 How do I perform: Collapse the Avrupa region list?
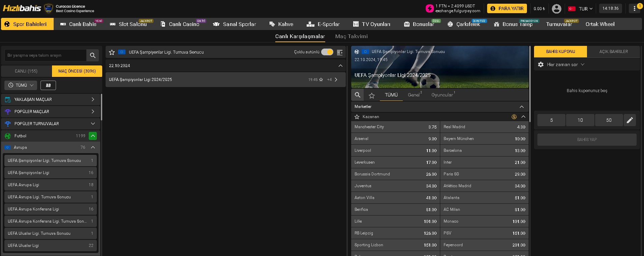click(93, 147)
